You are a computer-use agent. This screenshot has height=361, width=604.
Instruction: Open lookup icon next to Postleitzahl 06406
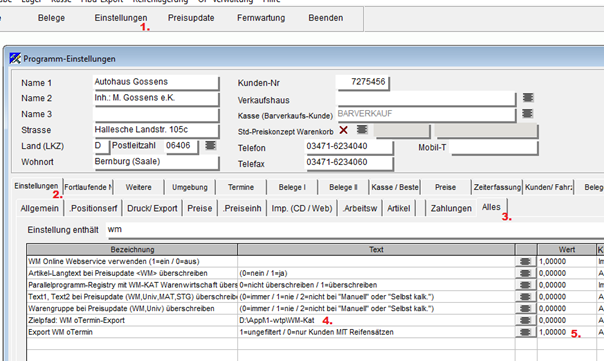210,145
